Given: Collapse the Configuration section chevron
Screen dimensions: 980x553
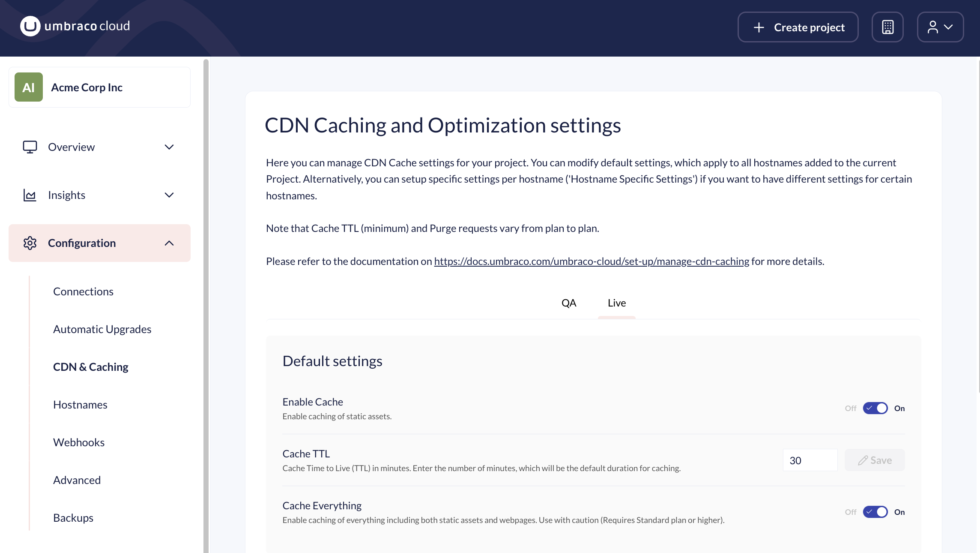Looking at the screenshot, I should tap(169, 243).
